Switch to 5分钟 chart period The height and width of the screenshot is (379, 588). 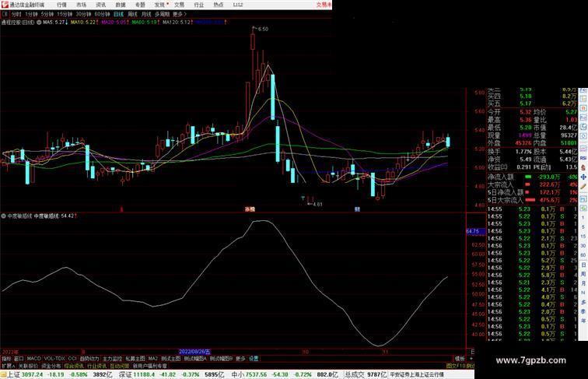[47, 14]
